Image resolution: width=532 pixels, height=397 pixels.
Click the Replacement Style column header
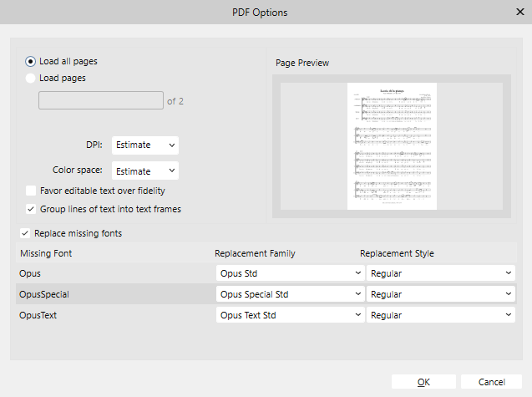point(397,253)
